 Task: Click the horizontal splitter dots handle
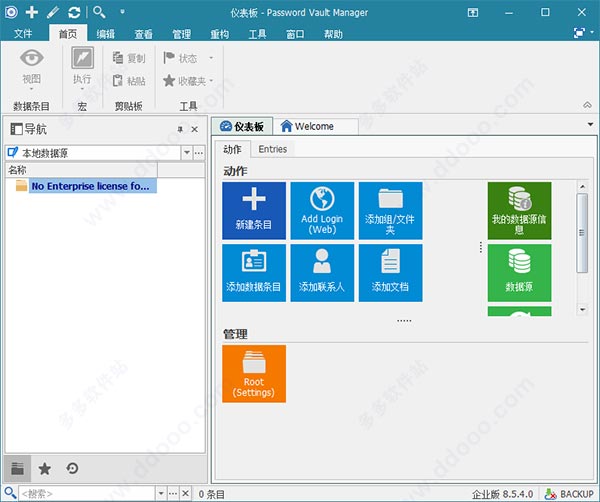(x=404, y=321)
